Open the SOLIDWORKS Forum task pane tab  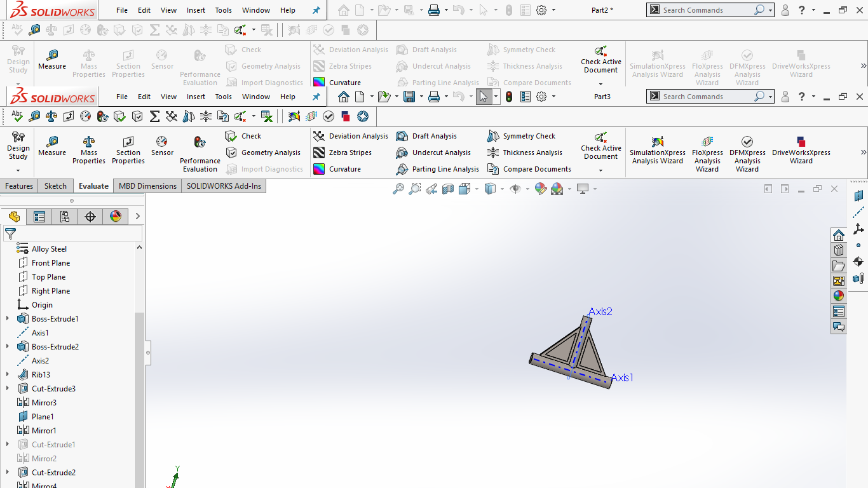(839, 327)
